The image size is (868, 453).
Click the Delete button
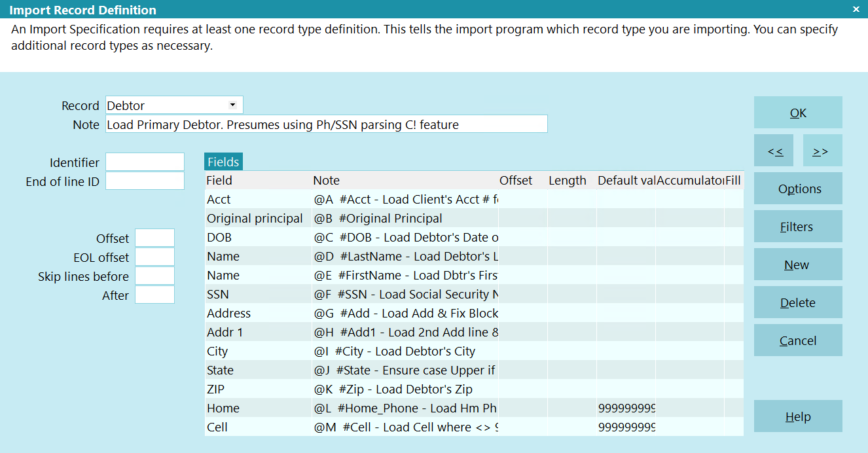pos(798,302)
